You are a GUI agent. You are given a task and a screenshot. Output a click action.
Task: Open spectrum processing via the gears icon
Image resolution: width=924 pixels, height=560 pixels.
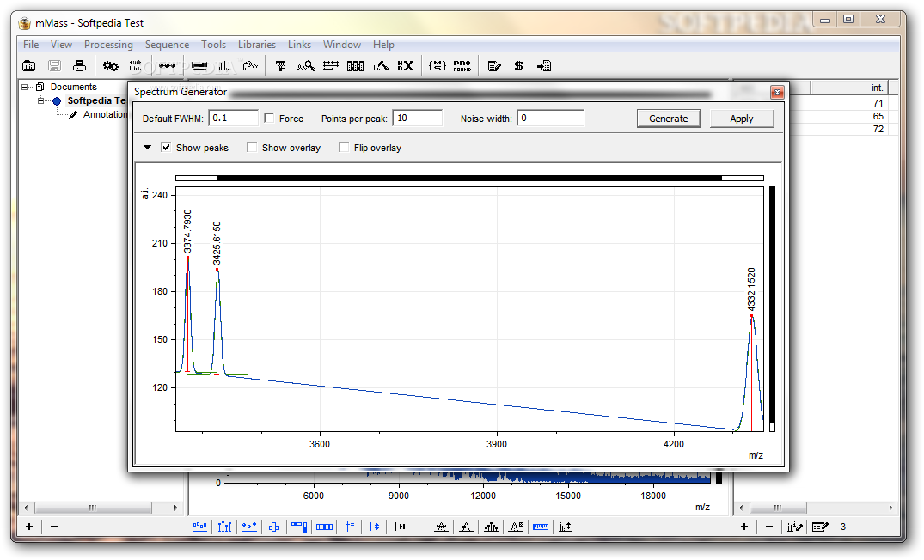[110, 66]
